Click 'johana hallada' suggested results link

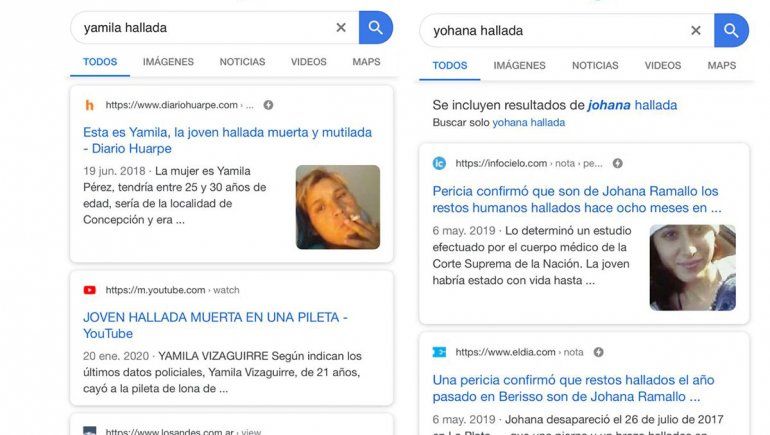(632, 105)
